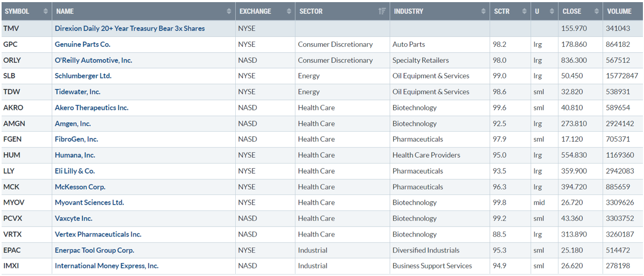Sort by the NAME column arrows icon
Image resolution: width=644 pixels, height=276 pixels.
pyautogui.click(x=229, y=11)
